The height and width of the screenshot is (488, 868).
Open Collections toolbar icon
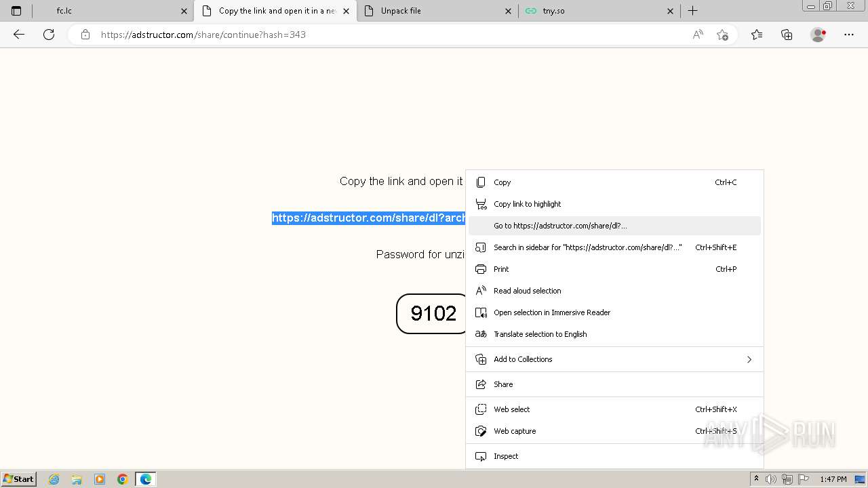(x=787, y=35)
